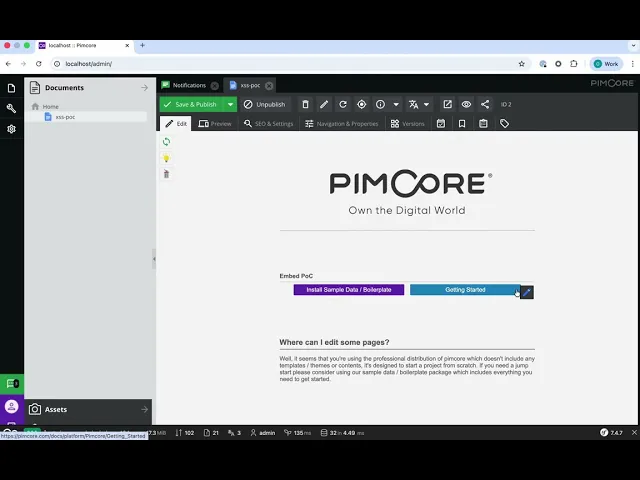The width and height of the screenshot is (640, 480).
Task: Click the Save & Publish button
Action: [192, 104]
